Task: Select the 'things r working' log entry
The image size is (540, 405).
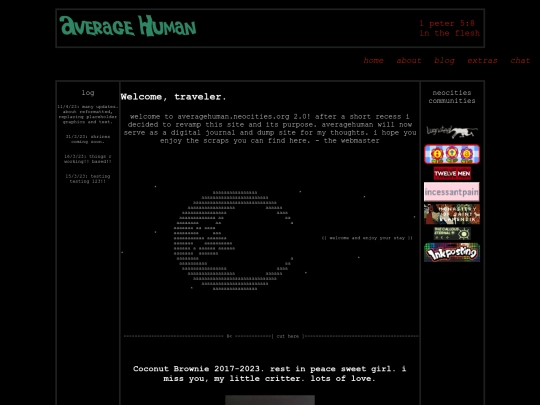Action: (x=88, y=159)
